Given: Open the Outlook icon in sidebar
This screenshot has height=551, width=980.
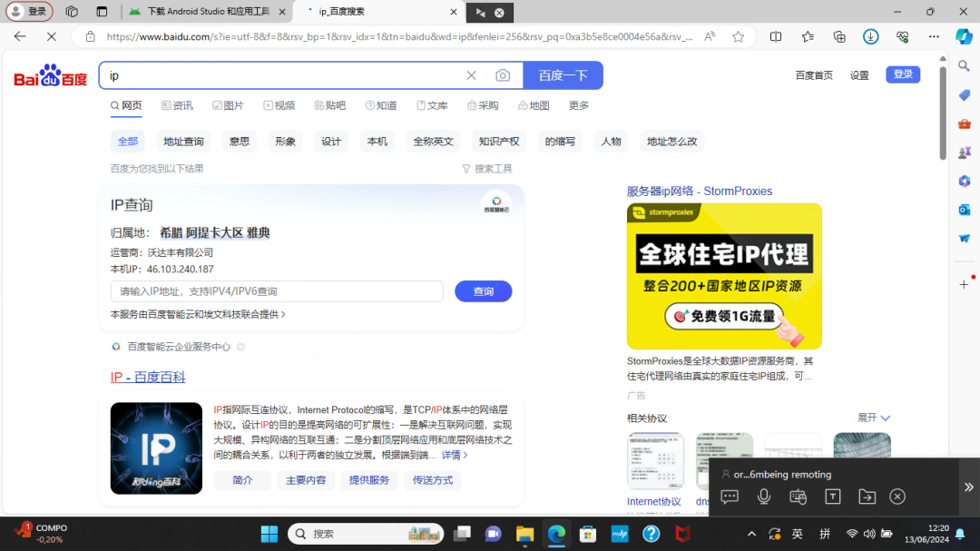Looking at the screenshot, I should pyautogui.click(x=964, y=211).
